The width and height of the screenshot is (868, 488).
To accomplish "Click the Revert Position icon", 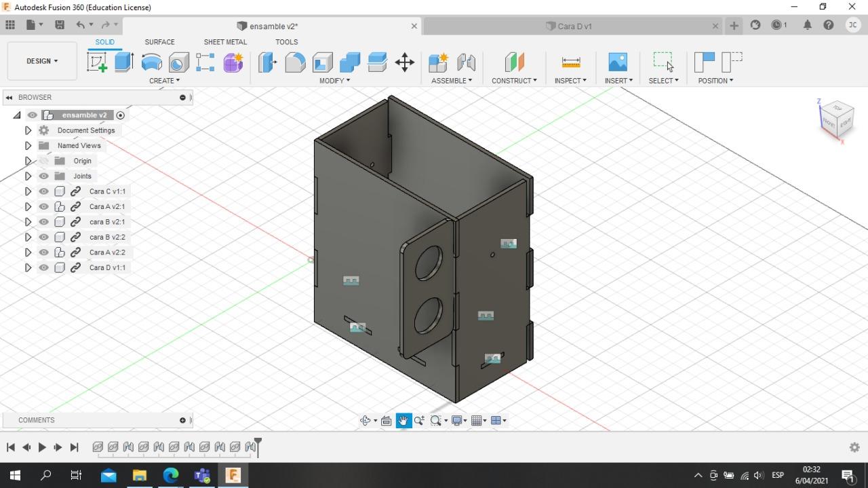I will tap(732, 62).
